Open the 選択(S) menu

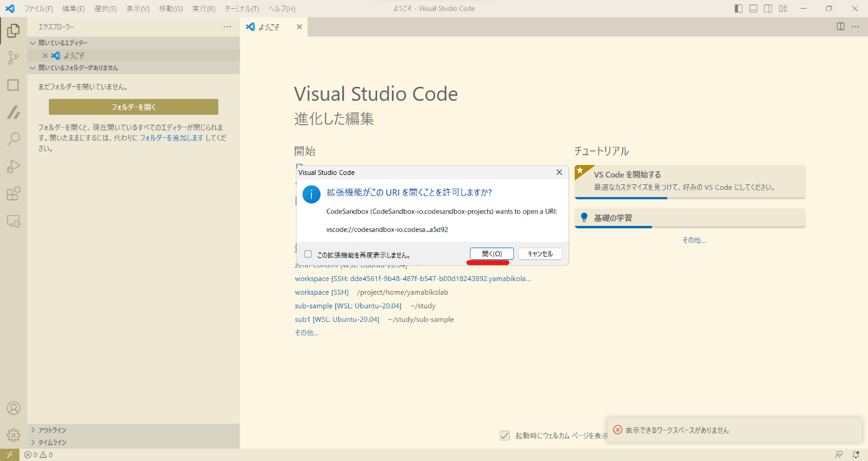105,9
